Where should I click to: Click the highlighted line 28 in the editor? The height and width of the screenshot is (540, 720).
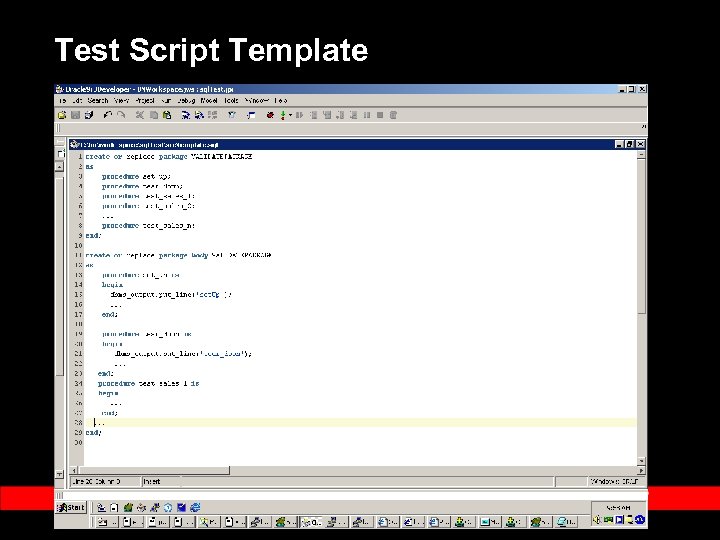coord(360,423)
